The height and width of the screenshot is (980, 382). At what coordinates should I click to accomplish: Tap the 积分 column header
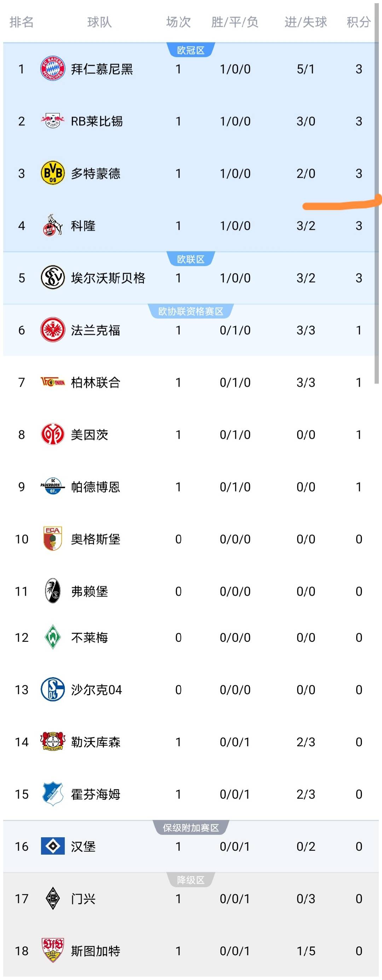(358, 22)
